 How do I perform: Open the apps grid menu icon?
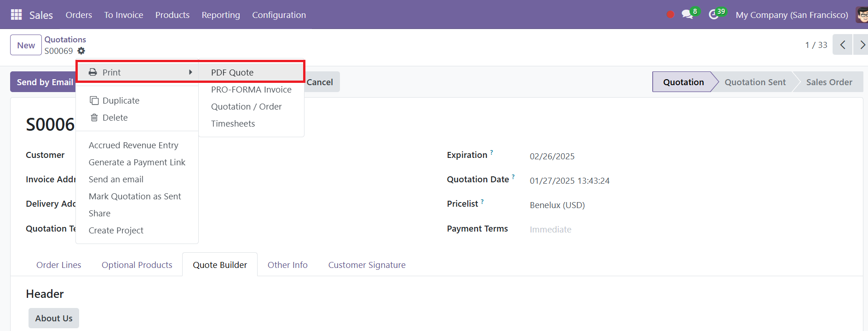[16, 15]
